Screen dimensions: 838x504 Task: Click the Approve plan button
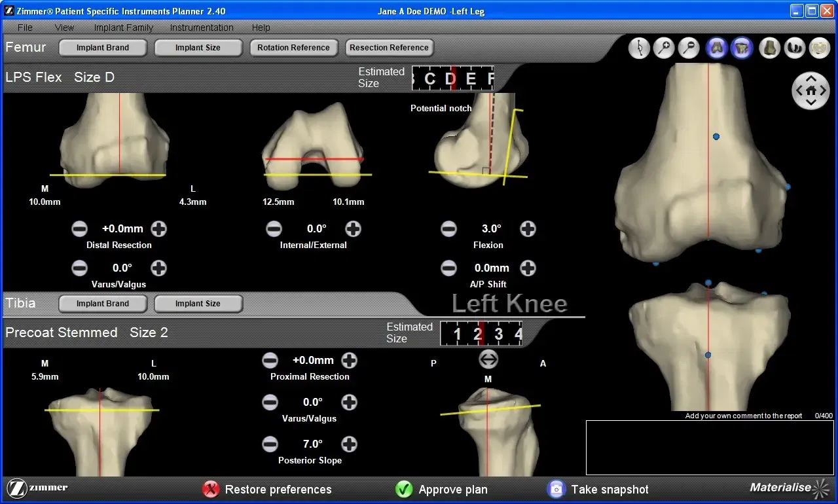pyautogui.click(x=441, y=489)
